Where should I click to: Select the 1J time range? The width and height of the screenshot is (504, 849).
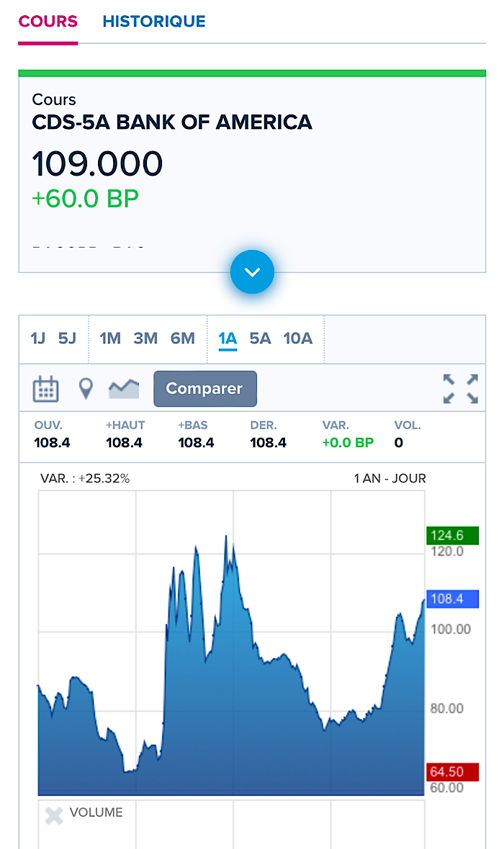coord(38,338)
